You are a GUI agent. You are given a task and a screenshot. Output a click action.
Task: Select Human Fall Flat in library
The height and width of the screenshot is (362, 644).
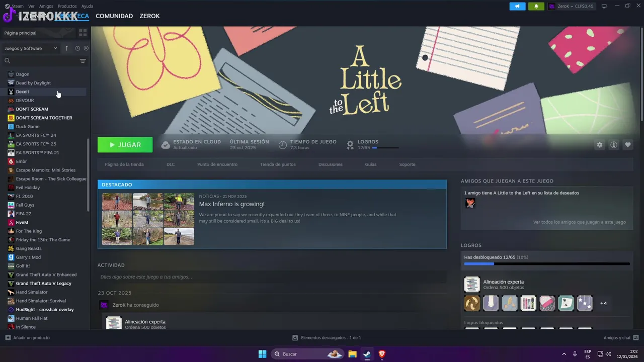coord(32,318)
